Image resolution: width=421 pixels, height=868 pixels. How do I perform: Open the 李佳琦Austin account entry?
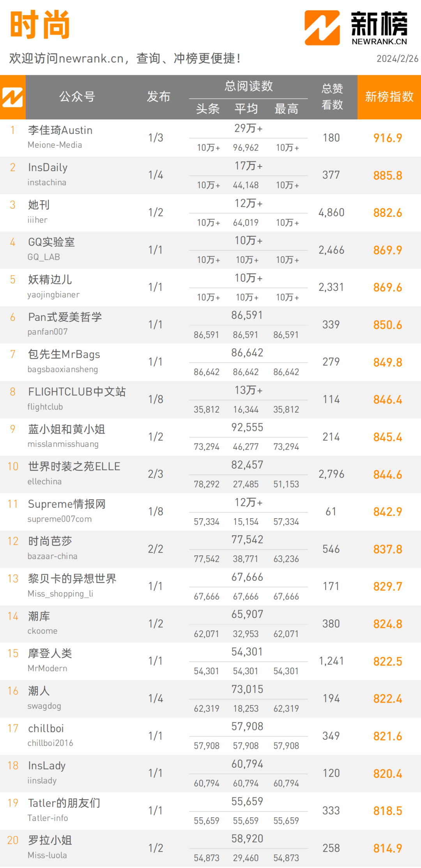point(60,130)
